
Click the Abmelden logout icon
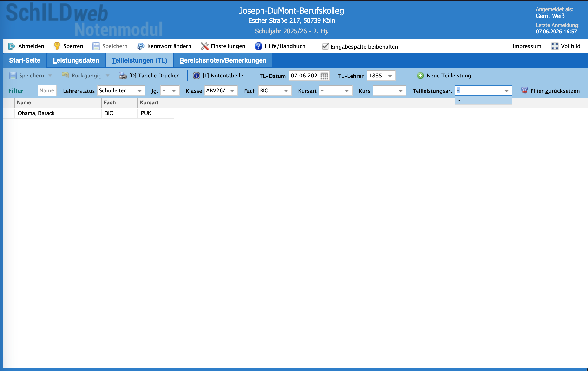tap(12, 46)
